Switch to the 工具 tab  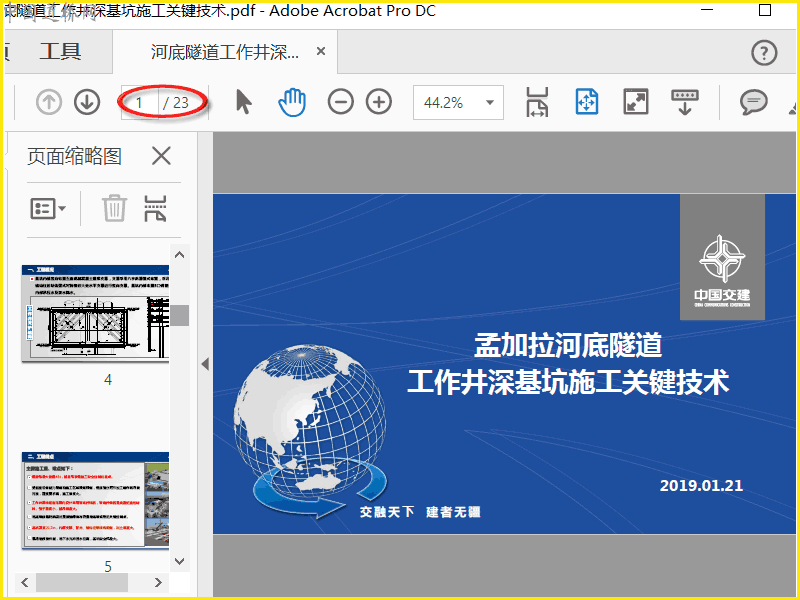coord(60,52)
